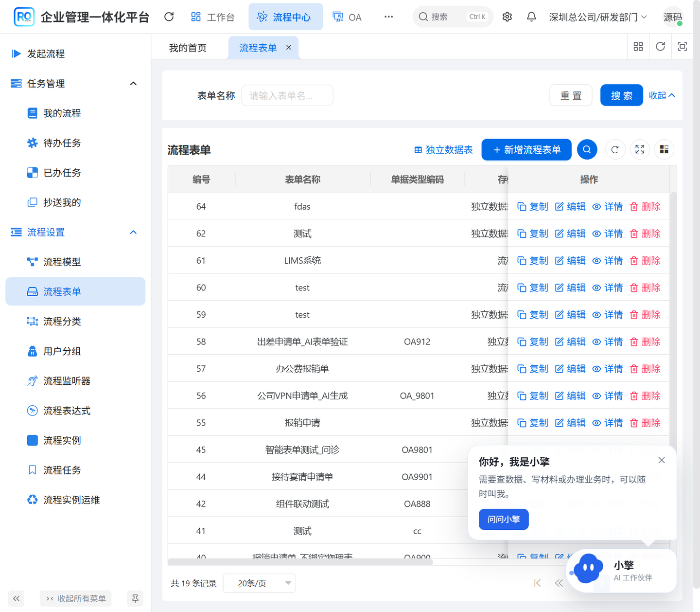
Task: Open the 深圳总公司/研发部门 dropdown
Action: (598, 17)
